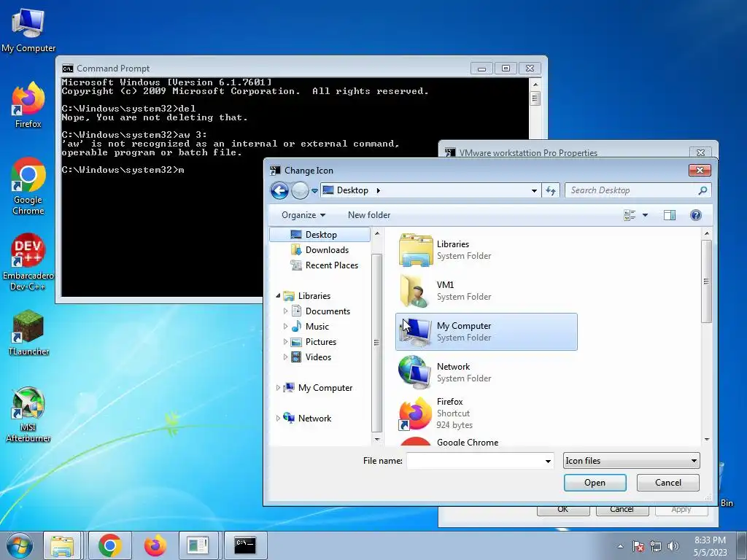Collapse the Libraries tree node
The width and height of the screenshot is (747, 560).
pyautogui.click(x=278, y=296)
